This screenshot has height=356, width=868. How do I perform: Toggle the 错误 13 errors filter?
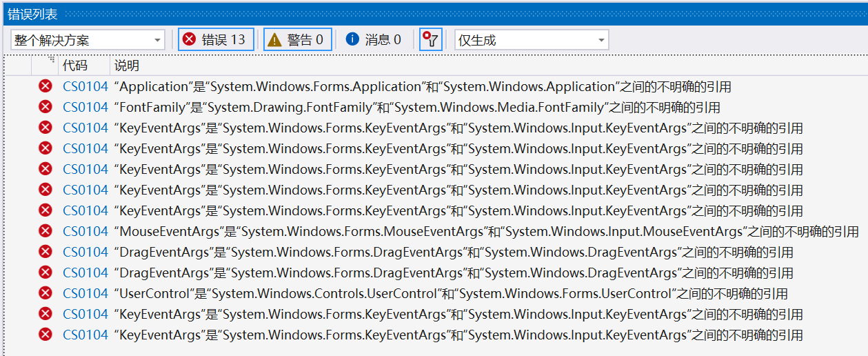point(216,40)
